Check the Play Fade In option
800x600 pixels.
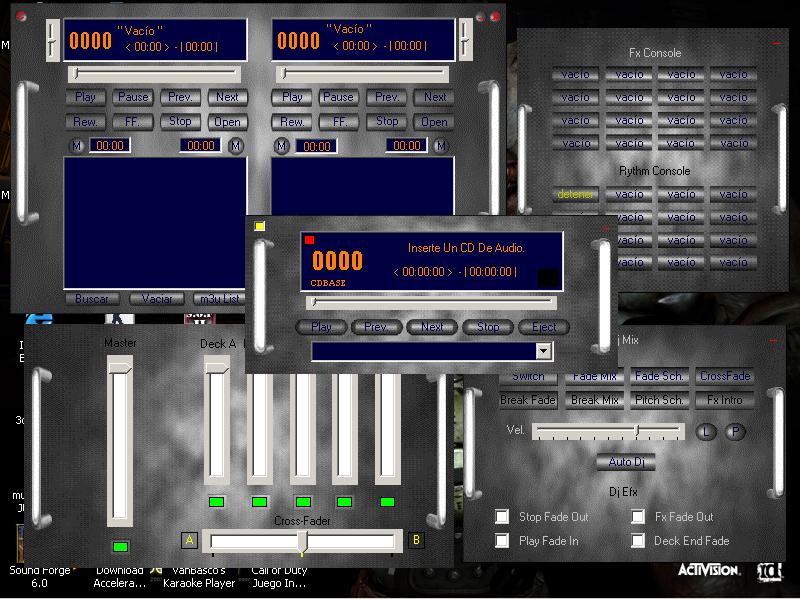[502, 541]
